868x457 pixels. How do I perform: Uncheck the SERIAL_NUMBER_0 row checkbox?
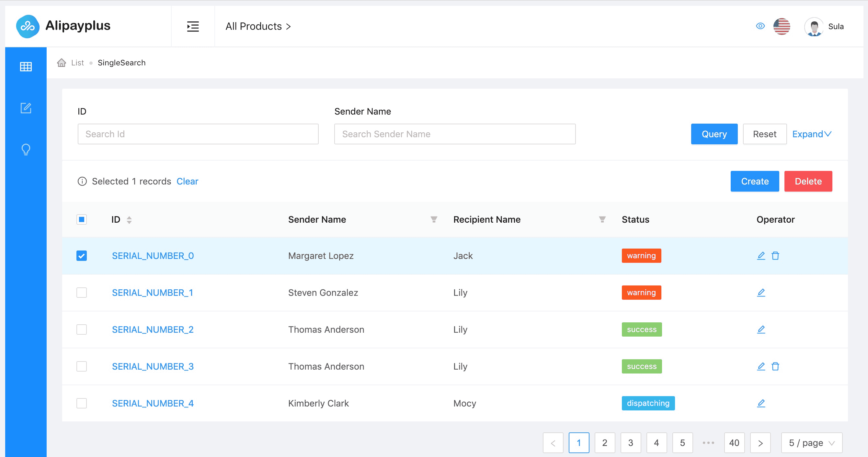coord(82,256)
